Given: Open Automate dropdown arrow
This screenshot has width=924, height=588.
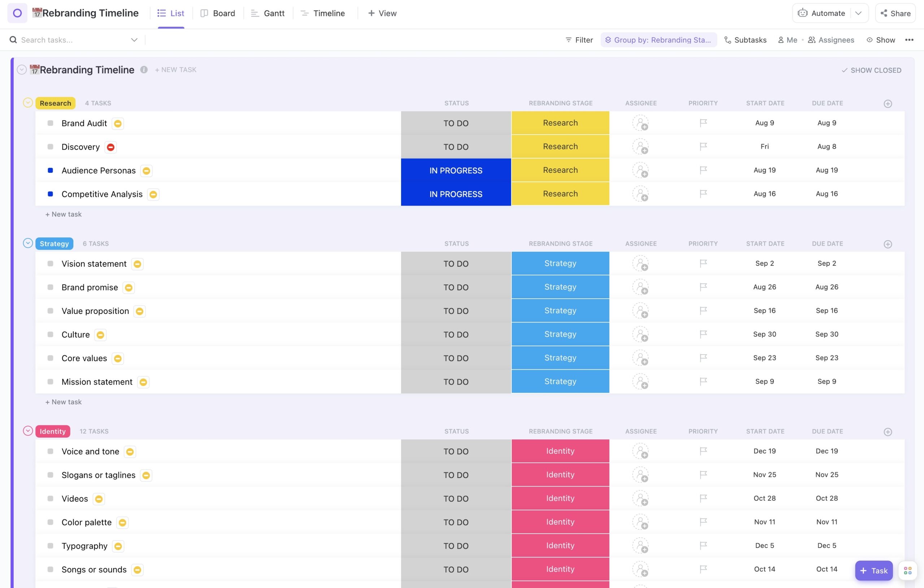Looking at the screenshot, I should click(x=858, y=13).
